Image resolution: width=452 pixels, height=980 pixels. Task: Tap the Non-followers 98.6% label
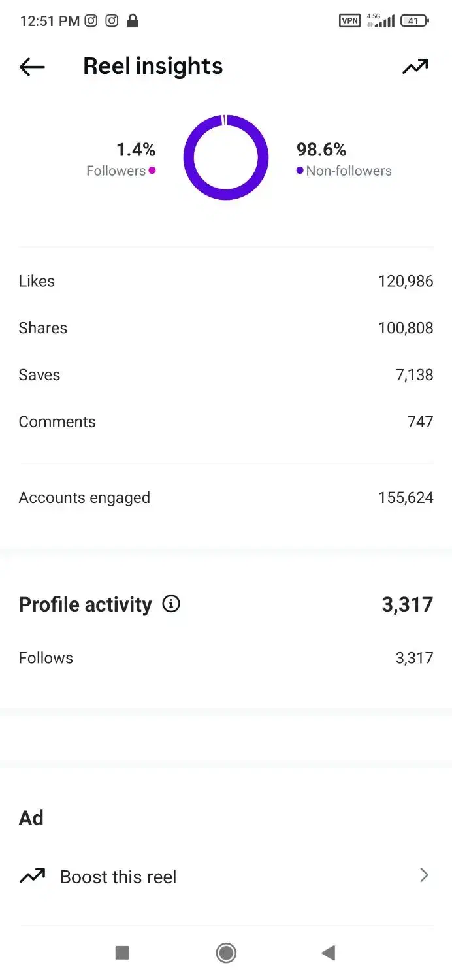pos(321,150)
